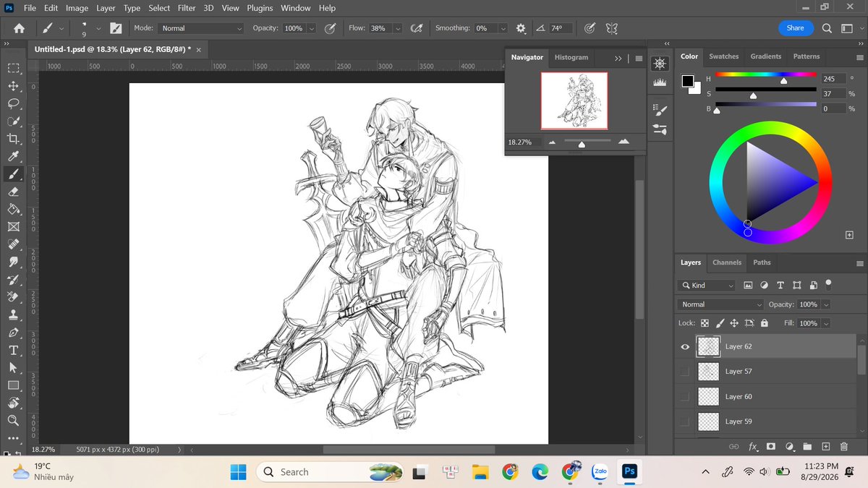Image resolution: width=868 pixels, height=488 pixels.
Task: Select the Crop tool
Action: (13, 139)
